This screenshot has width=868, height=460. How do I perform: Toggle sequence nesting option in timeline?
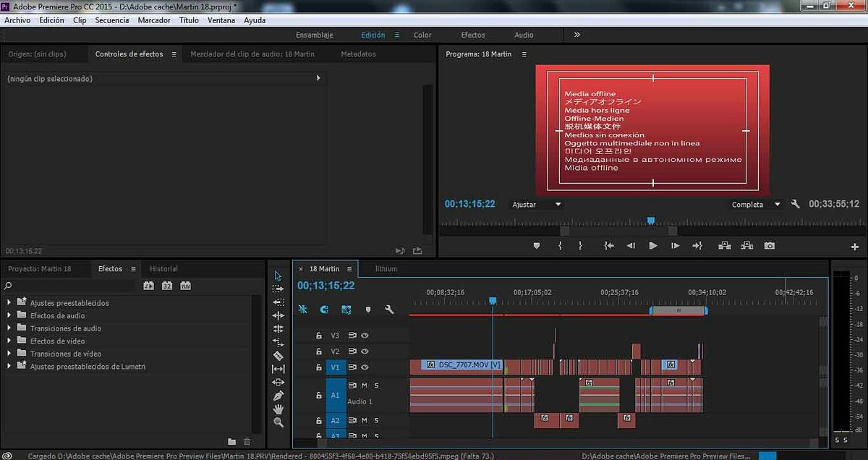304,310
